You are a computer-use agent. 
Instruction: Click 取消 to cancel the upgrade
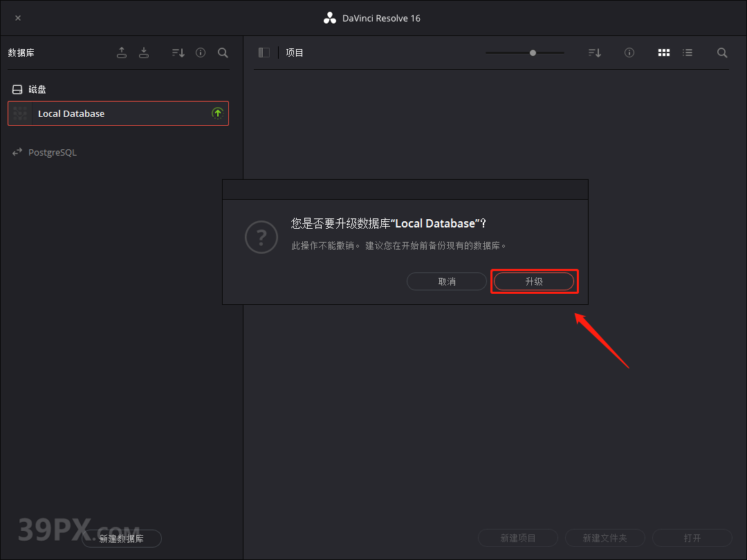(x=446, y=281)
